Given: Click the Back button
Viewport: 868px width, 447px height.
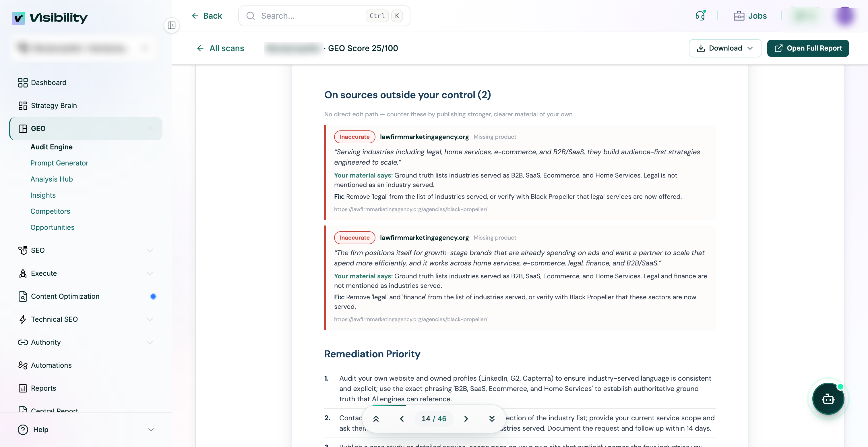Looking at the screenshot, I should click(207, 16).
